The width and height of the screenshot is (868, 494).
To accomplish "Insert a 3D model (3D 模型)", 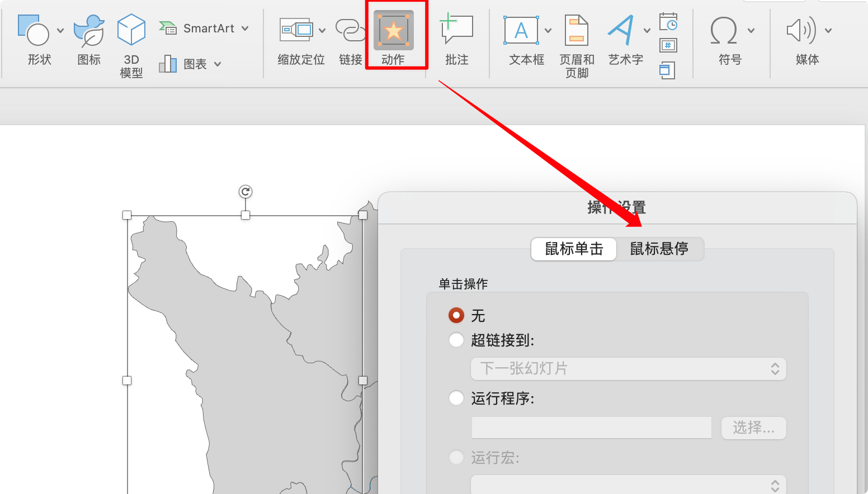I will point(131,30).
